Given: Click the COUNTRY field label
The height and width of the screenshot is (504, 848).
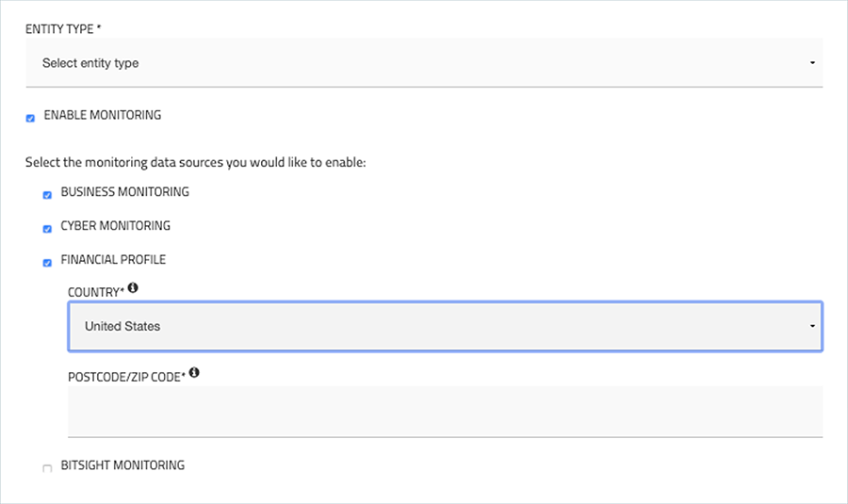Looking at the screenshot, I should tap(96, 293).
